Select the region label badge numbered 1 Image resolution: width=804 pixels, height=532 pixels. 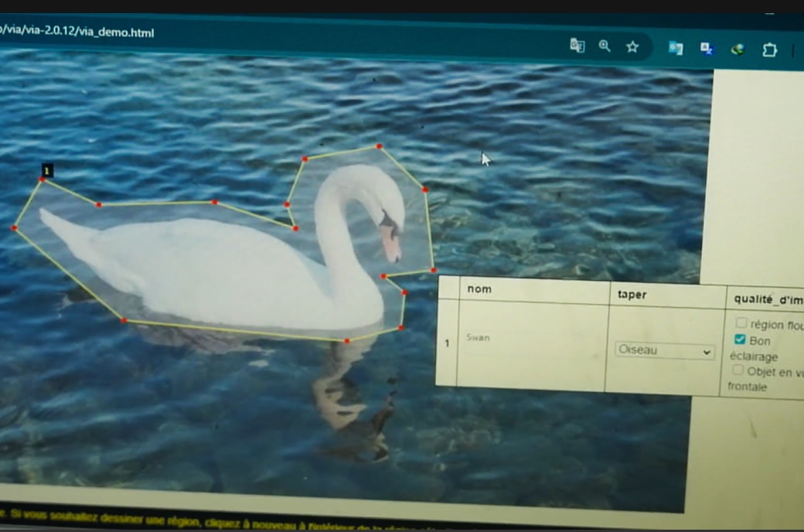[x=47, y=170]
